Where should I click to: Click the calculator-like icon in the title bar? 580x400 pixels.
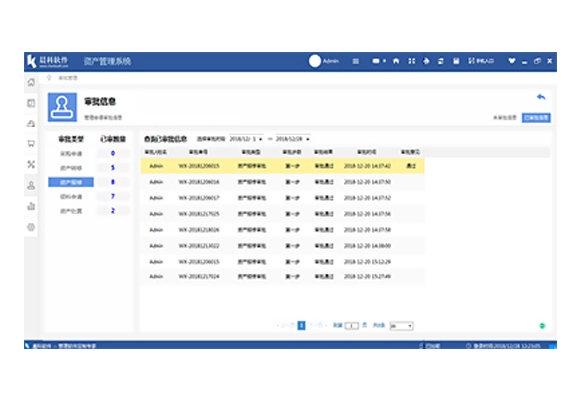pos(456,61)
